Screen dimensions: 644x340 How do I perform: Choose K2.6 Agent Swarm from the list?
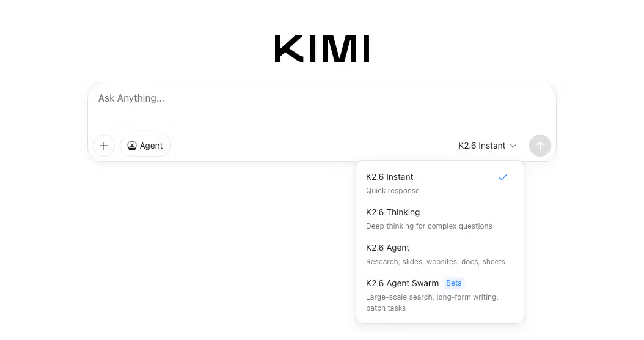(x=439, y=295)
